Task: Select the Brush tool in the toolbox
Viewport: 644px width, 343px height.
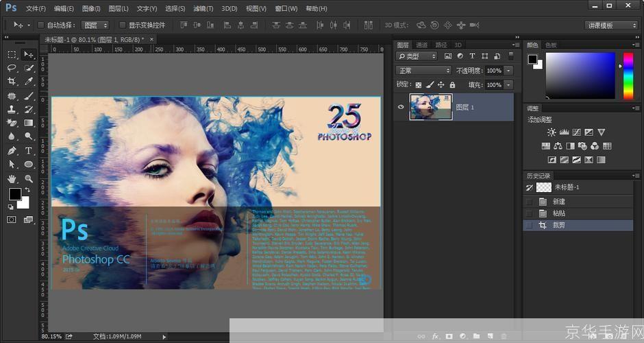Action: point(29,96)
